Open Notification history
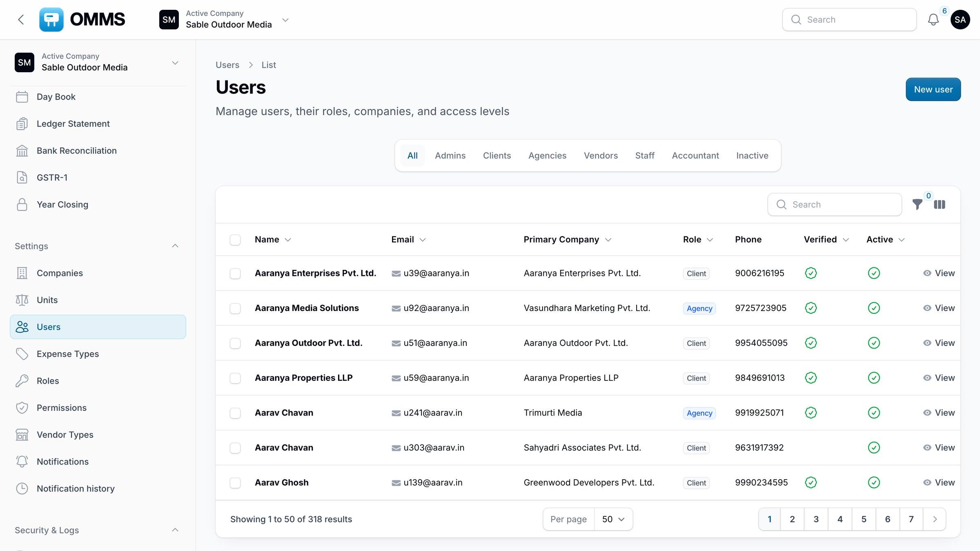The image size is (980, 551). (x=98, y=489)
